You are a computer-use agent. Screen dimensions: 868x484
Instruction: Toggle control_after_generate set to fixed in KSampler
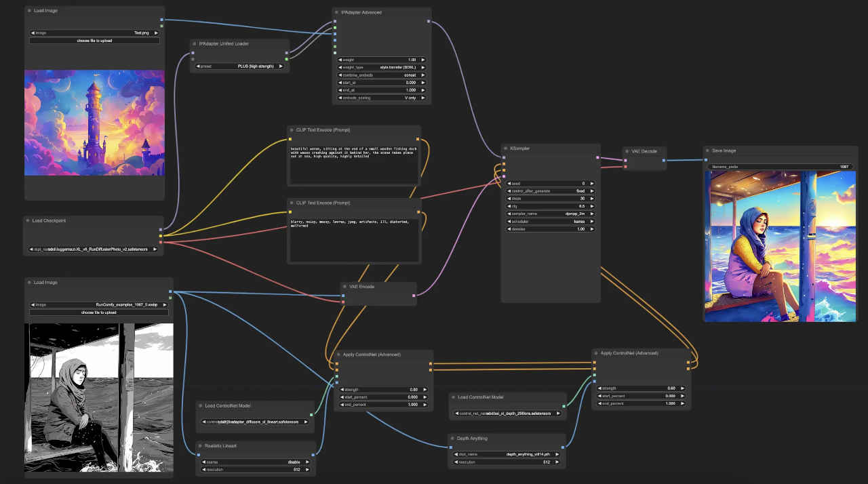coord(551,191)
